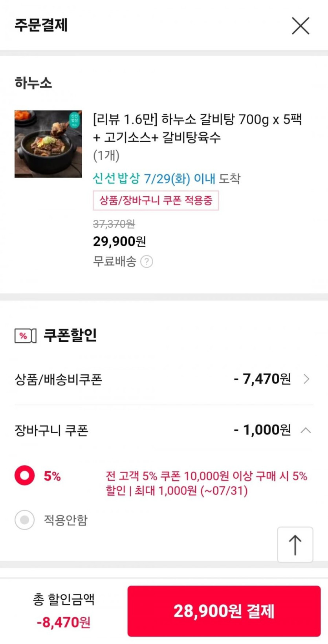Viewport: 328px width, 644px height.
Task: Select the 5% cart coupon radio button
Action: [x=25, y=476]
